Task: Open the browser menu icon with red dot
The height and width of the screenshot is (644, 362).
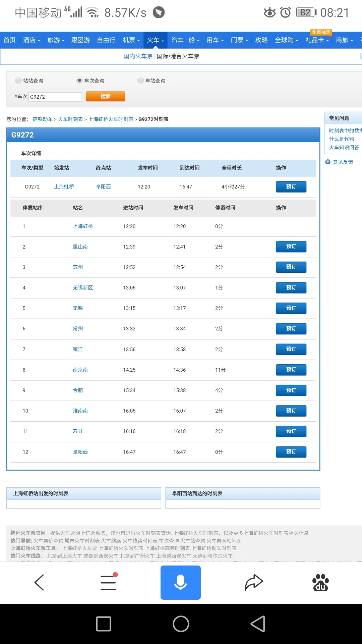Action: point(109,582)
